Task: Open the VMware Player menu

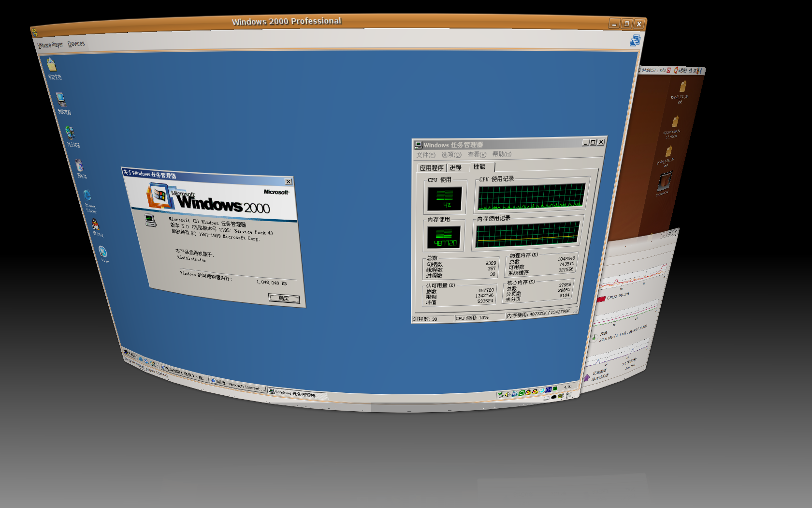Action: tap(50, 45)
